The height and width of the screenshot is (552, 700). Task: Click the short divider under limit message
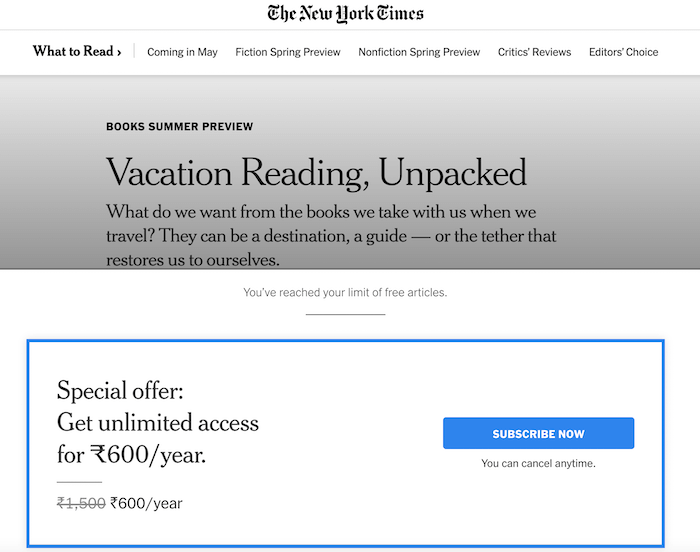345,314
